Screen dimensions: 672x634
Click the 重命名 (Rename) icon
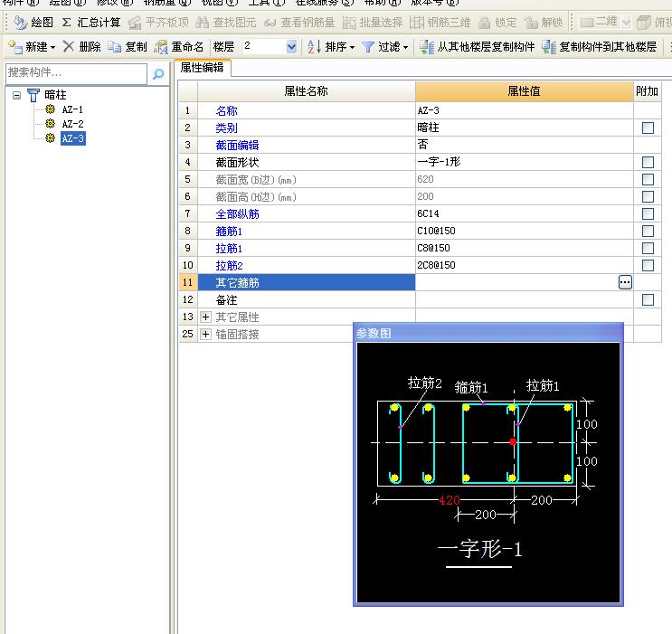[x=161, y=47]
